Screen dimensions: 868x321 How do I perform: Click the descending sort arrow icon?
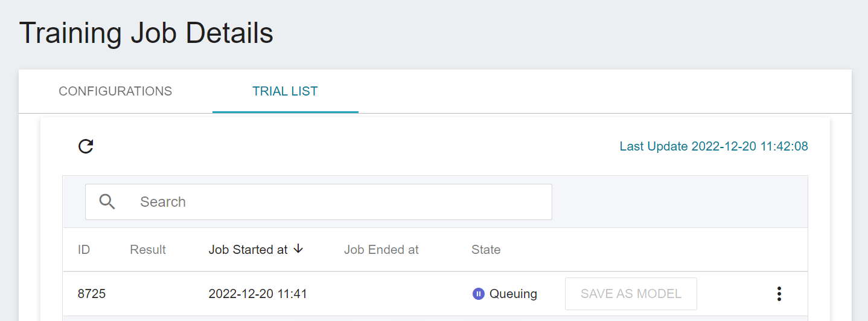[x=298, y=249]
